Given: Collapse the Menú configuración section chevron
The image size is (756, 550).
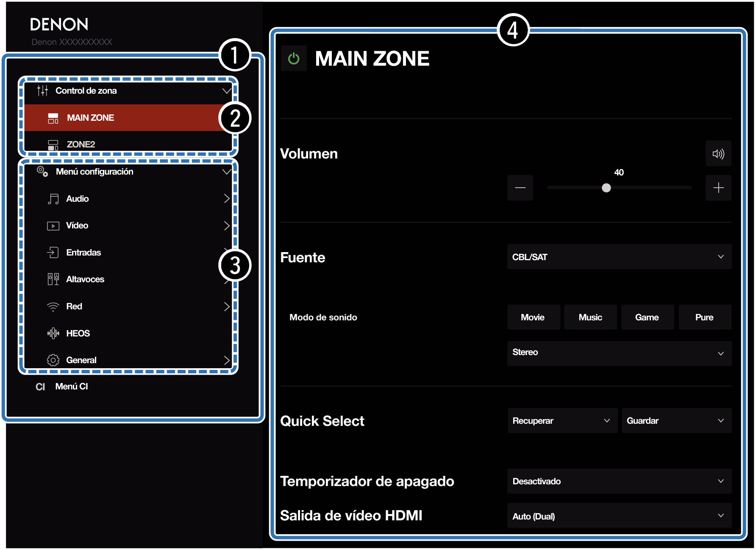Looking at the screenshot, I should 227,172.
